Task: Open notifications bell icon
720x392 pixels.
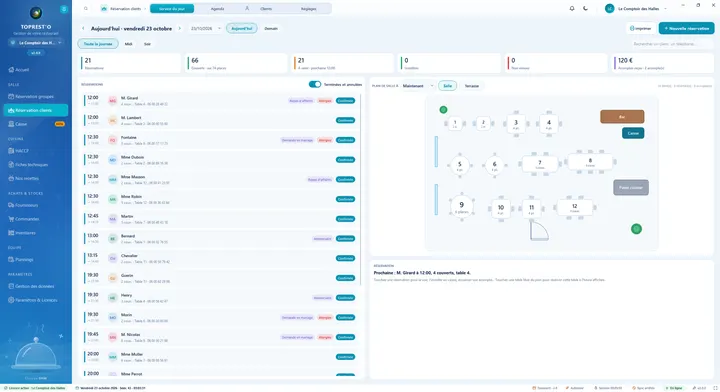Action: tap(572, 8)
